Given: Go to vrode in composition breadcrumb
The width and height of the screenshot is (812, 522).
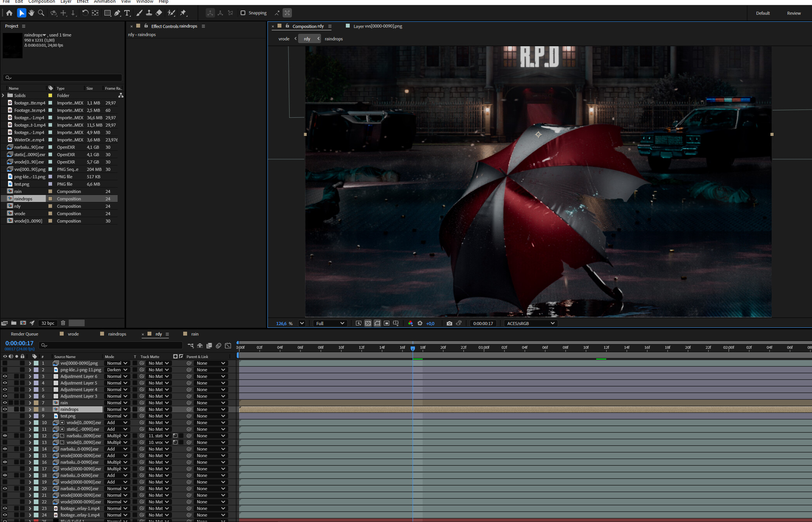Looking at the screenshot, I should tap(284, 39).
